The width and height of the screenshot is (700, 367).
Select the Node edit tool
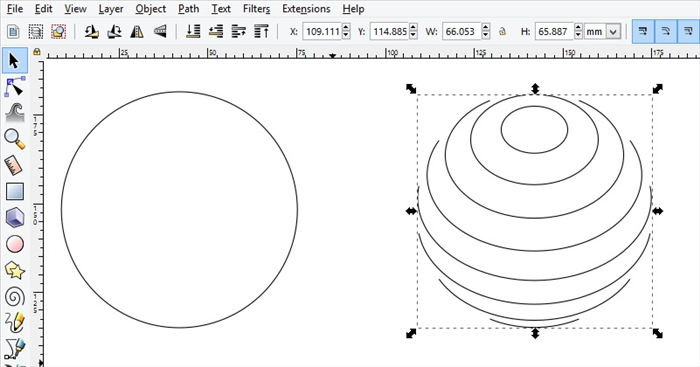[x=14, y=86]
